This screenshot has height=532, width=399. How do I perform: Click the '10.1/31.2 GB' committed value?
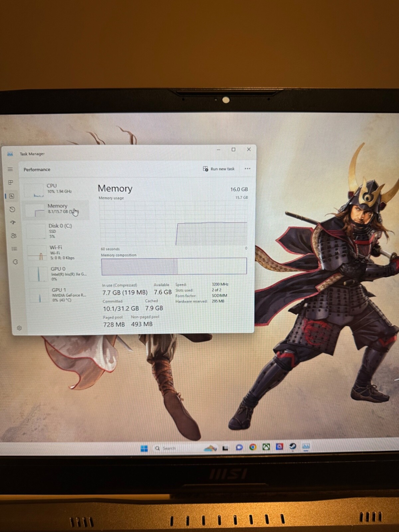pos(121,309)
